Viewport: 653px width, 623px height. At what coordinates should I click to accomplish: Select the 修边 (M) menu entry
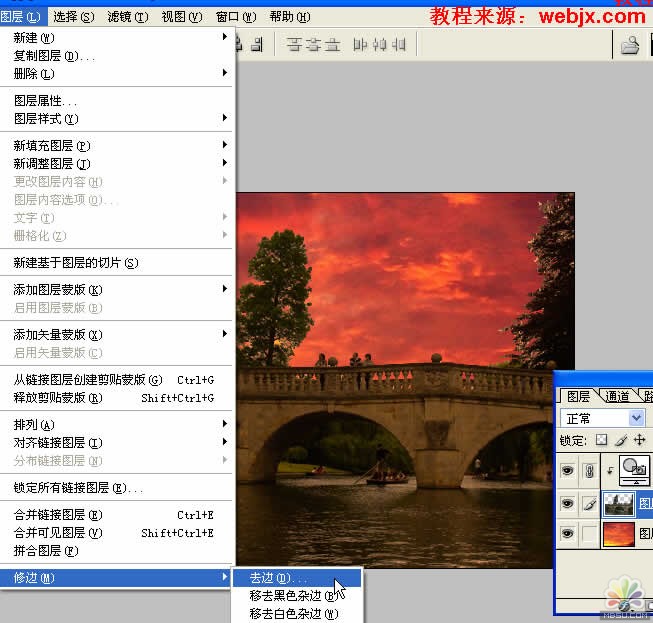tap(116, 578)
